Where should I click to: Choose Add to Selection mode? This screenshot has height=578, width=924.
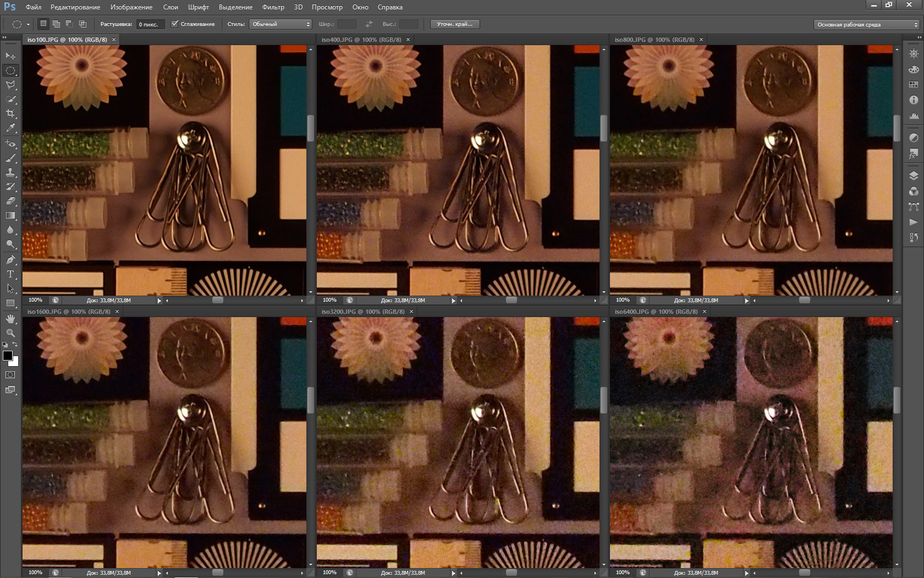pos(56,24)
